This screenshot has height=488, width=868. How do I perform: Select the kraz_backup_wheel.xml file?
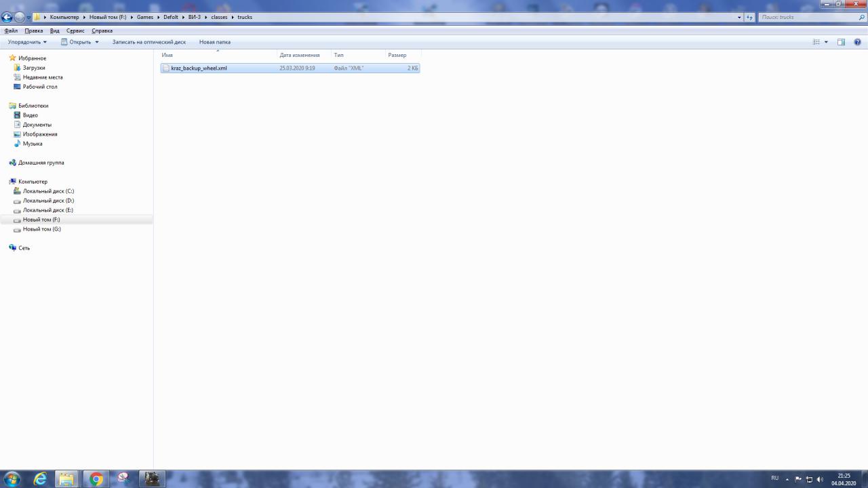click(199, 68)
